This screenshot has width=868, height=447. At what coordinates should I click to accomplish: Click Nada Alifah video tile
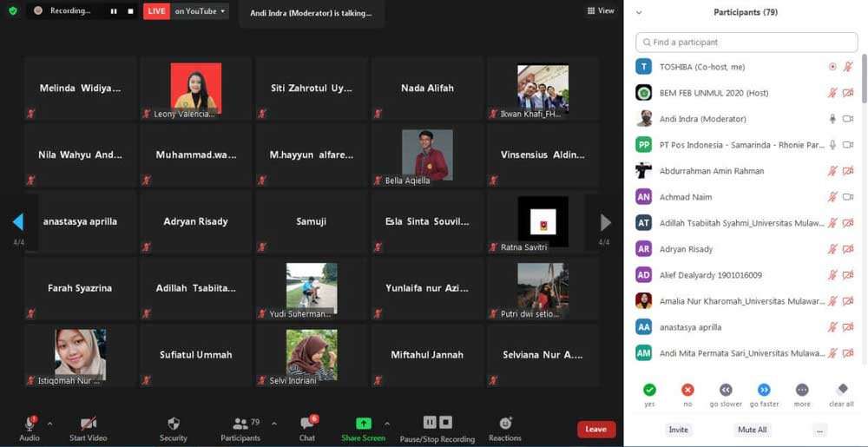[x=427, y=88]
